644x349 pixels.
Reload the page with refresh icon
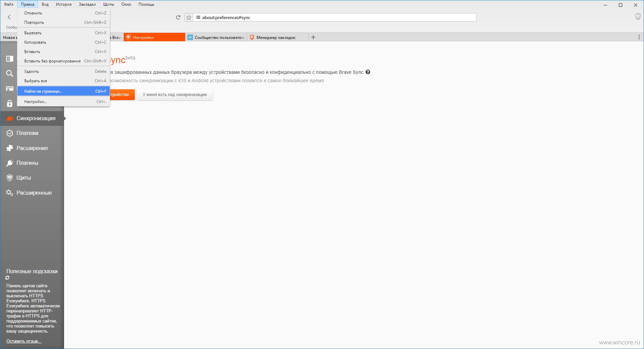coord(178,17)
